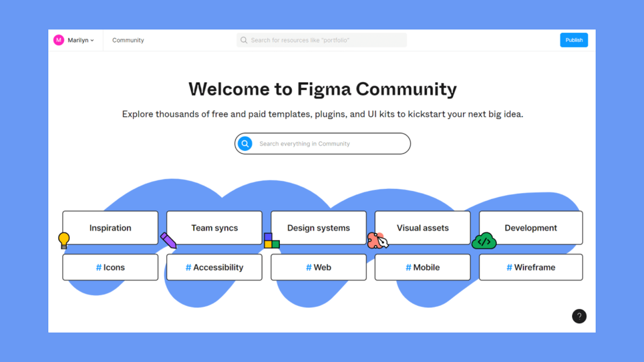Click the yellow lightbulb icon by Inspiration
This screenshot has width=644, height=362.
[64, 241]
